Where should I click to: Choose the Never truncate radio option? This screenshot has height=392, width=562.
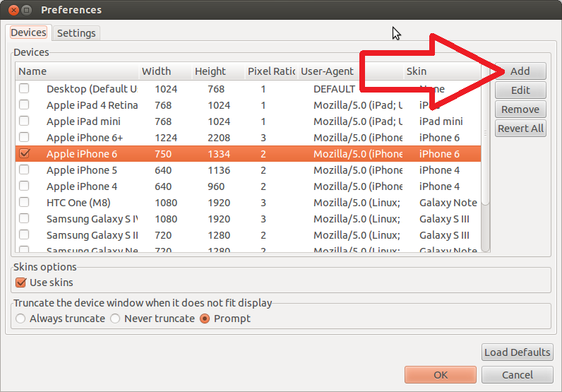click(x=115, y=319)
